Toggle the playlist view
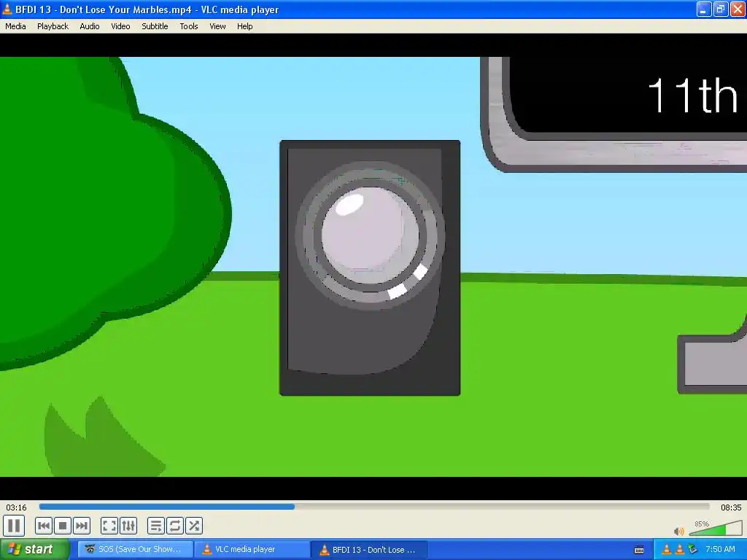The image size is (747, 560). 156,526
